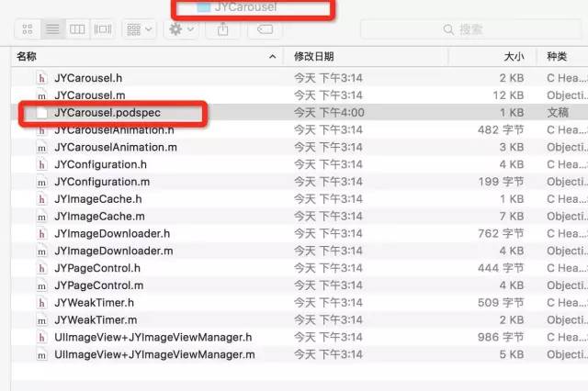Open the item arrangement dropdown

point(139,29)
